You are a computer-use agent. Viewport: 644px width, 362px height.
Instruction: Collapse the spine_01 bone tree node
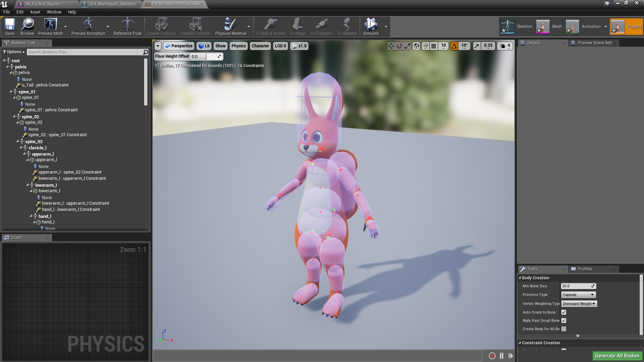(x=11, y=92)
